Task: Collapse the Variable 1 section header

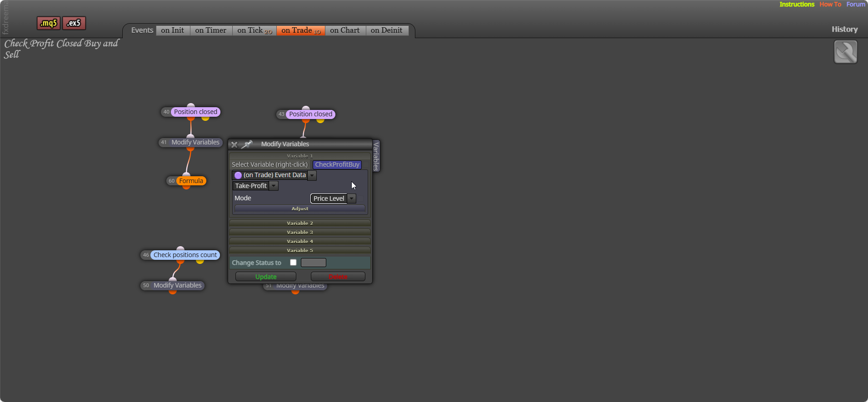Action: point(300,156)
